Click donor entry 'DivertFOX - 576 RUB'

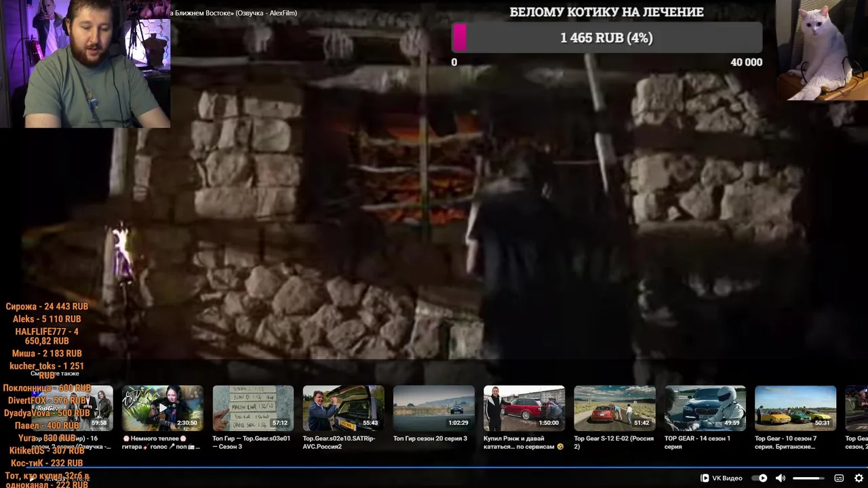47,401
